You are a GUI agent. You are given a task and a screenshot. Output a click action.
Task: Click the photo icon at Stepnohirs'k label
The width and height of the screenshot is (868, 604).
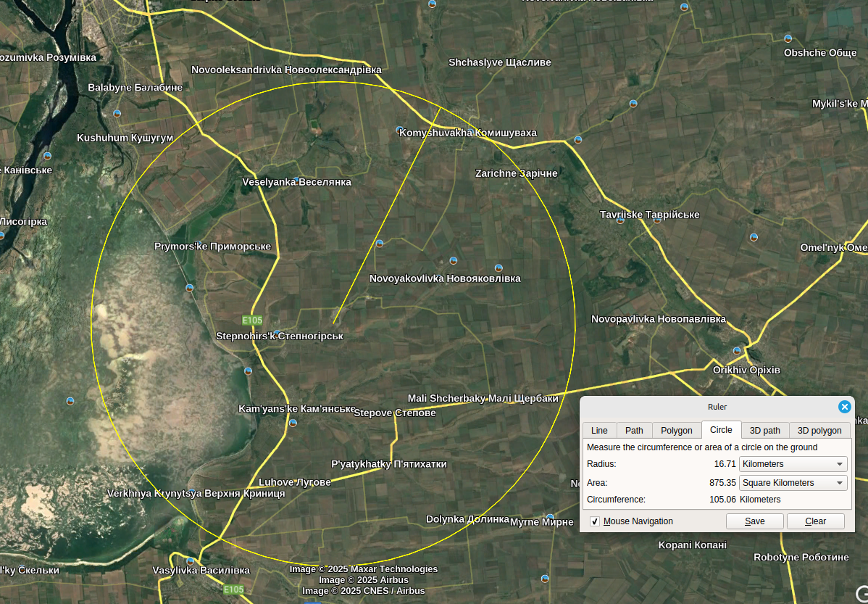(277, 334)
